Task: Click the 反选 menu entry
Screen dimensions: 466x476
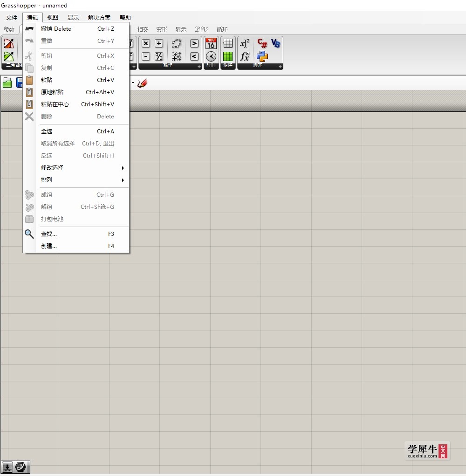Action: [76, 156]
